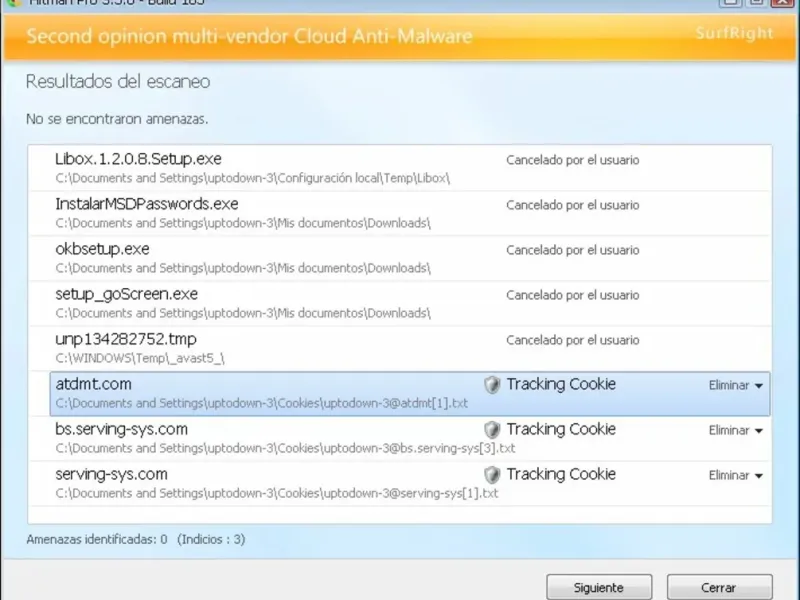The height and width of the screenshot is (600, 800).
Task: Expand Eliminar action menu for serving-sys.com
Action: (736, 475)
